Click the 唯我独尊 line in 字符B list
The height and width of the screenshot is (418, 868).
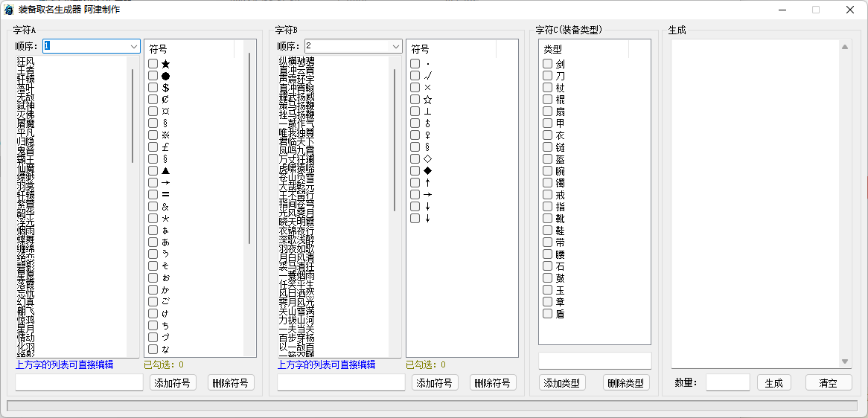pyautogui.click(x=297, y=132)
